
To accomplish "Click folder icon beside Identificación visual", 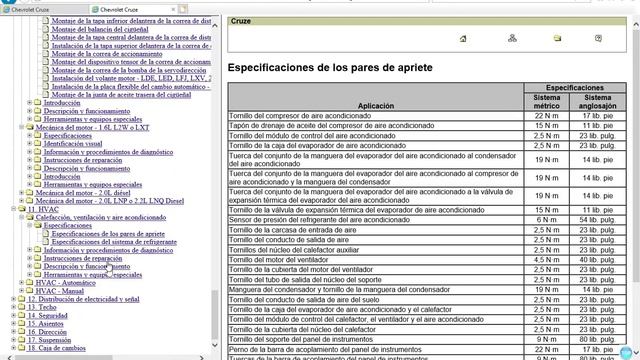I will [38, 143].
